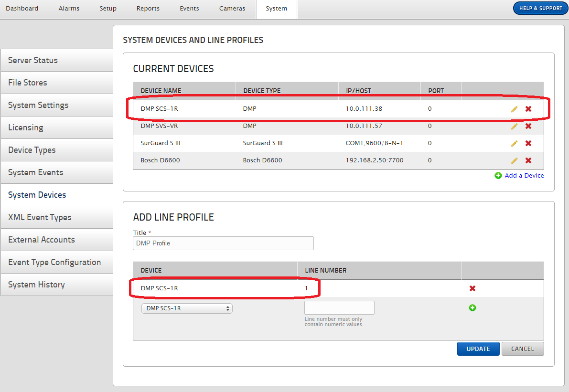The width and height of the screenshot is (569, 392).
Task: Open File Stores in sidebar
Action: 57,83
